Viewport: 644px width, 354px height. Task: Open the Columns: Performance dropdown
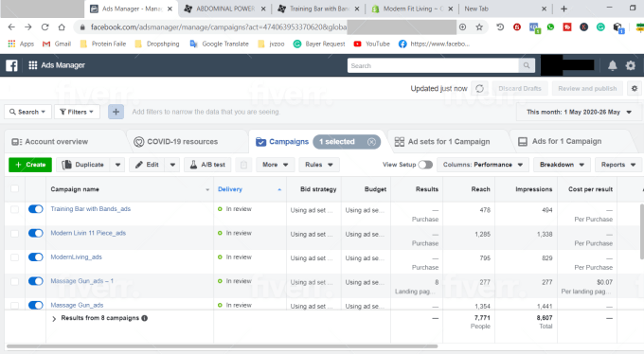483,165
